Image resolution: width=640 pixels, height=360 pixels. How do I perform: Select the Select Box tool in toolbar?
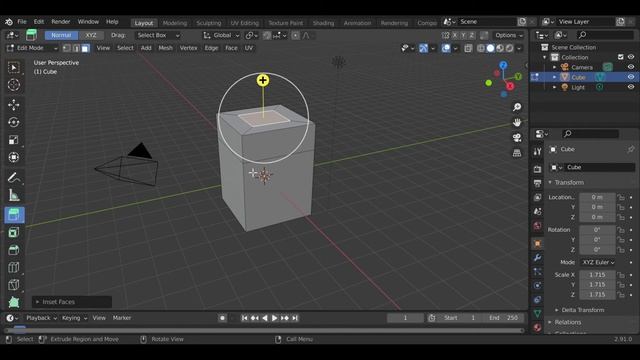click(14, 67)
